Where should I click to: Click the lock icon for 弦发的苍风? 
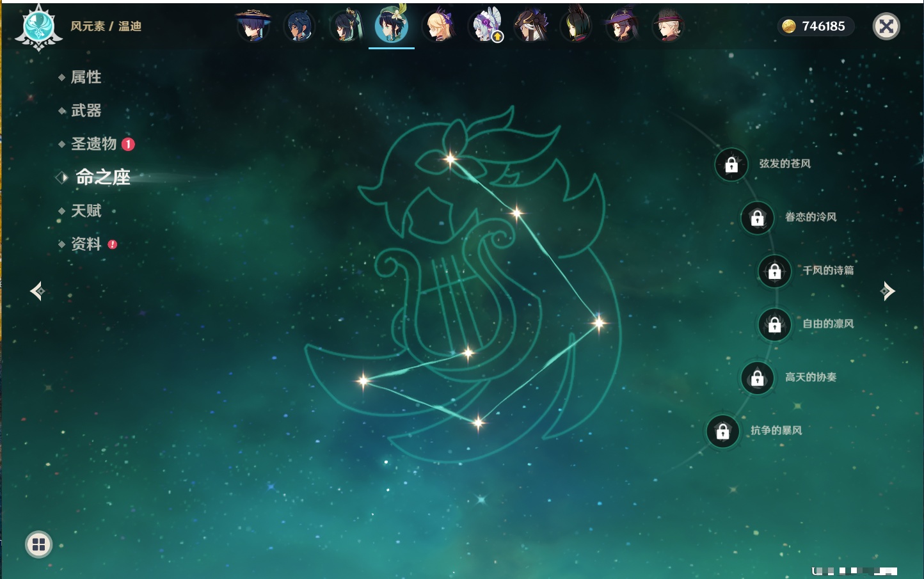click(731, 165)
